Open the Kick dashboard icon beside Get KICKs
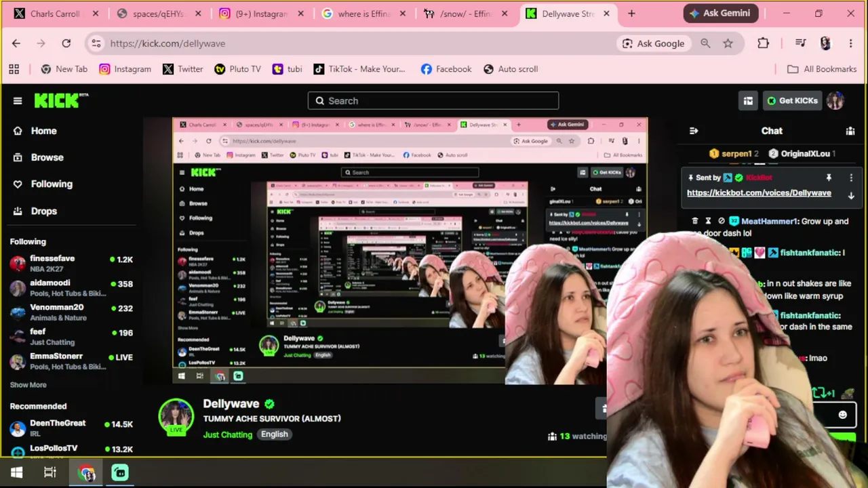 [748, 101]
